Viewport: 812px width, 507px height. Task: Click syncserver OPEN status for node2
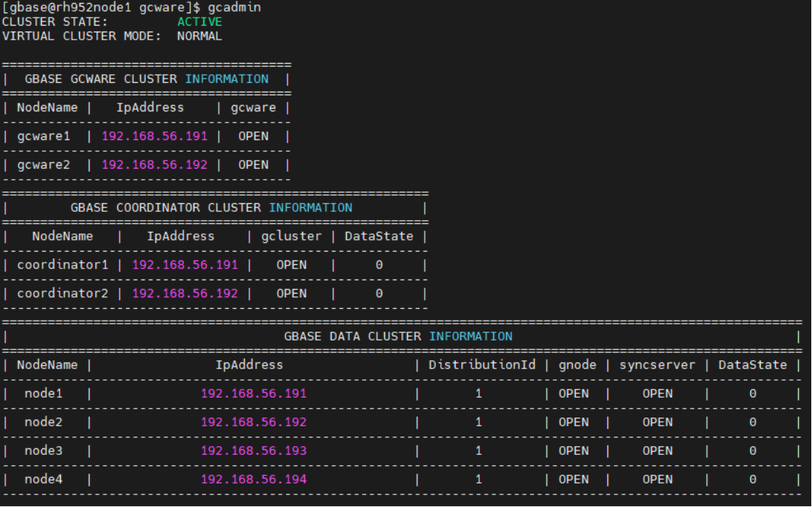coord(657,422)
